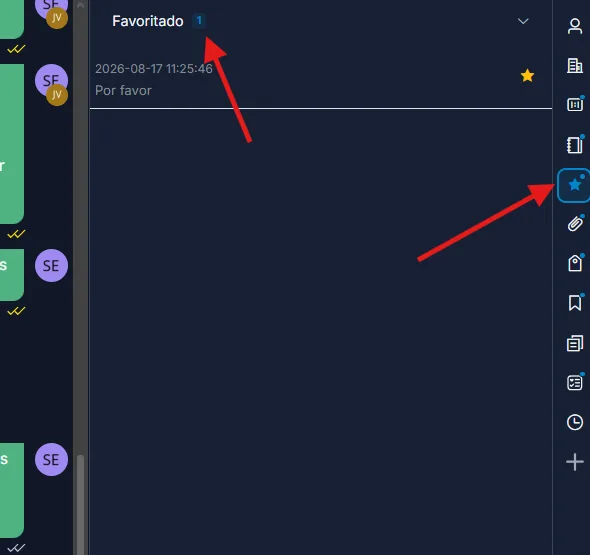Open the kanban board icon
The image size is (590, 555).
pos(575,104)
